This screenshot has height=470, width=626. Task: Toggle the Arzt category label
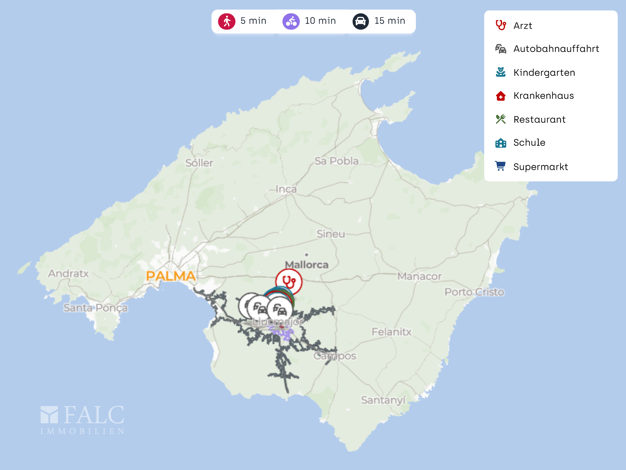tap(523, 25)
